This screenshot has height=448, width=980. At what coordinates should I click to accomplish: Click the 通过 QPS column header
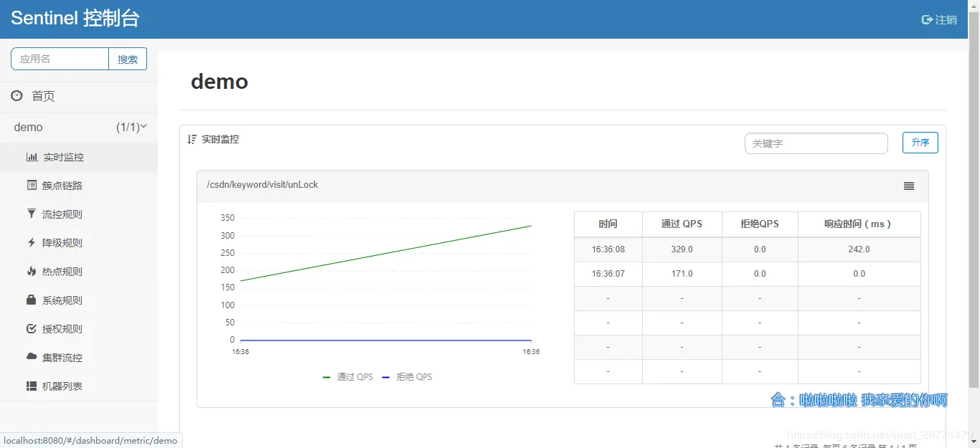click(x=682, y=224)
